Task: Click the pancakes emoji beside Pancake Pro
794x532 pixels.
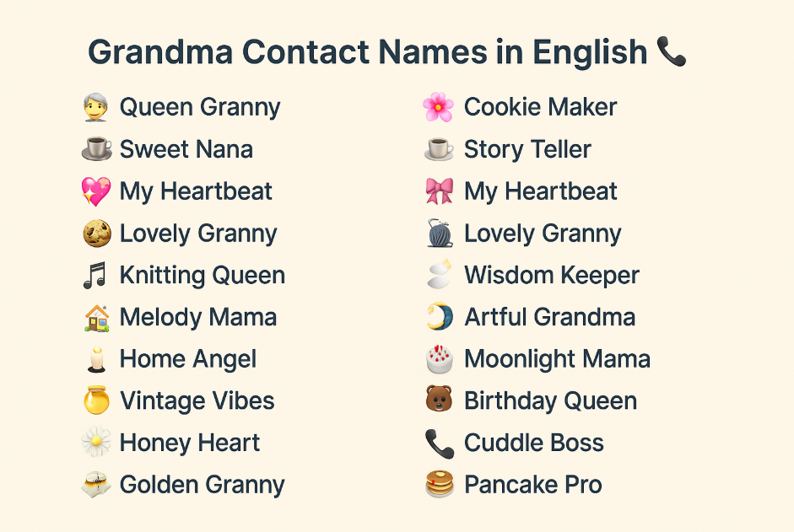Action: [x=440, y=484]
